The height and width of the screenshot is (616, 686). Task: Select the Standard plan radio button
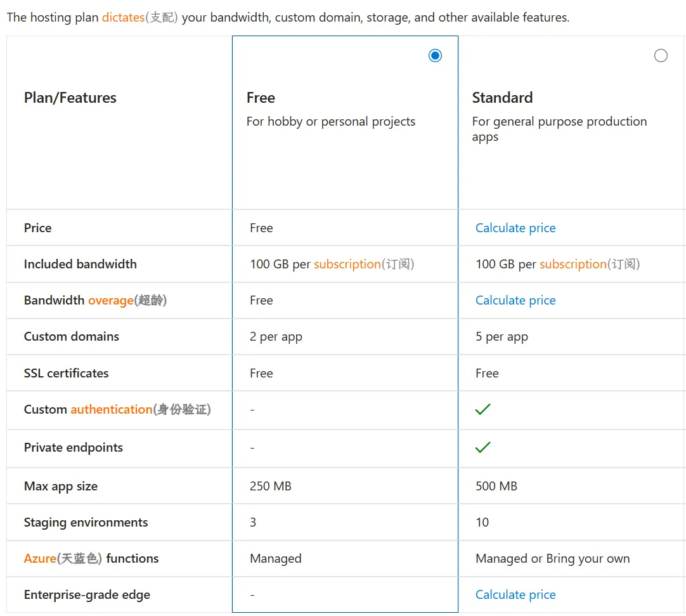(661, 56)
